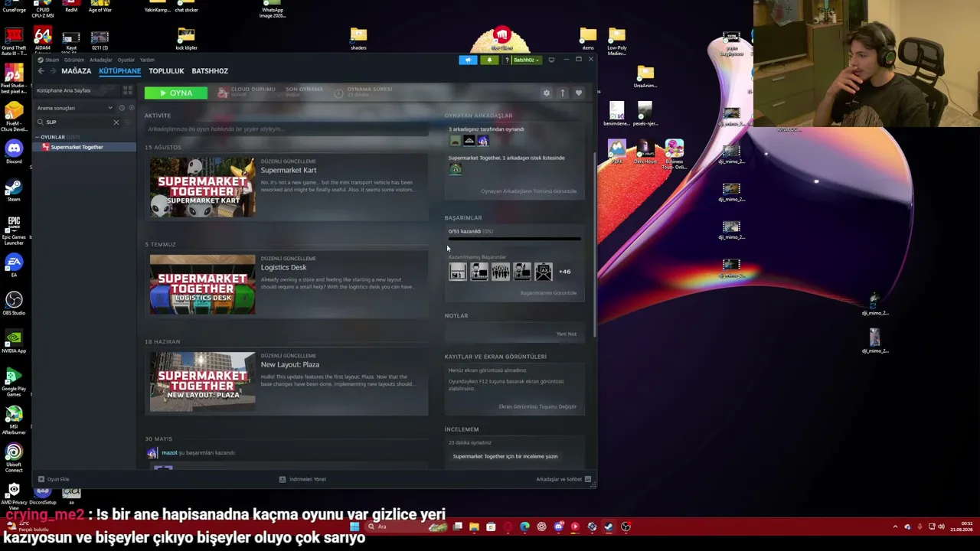Switch to the TOPLULUK tab
980x551 pixels.
click(x=166, y=71)
